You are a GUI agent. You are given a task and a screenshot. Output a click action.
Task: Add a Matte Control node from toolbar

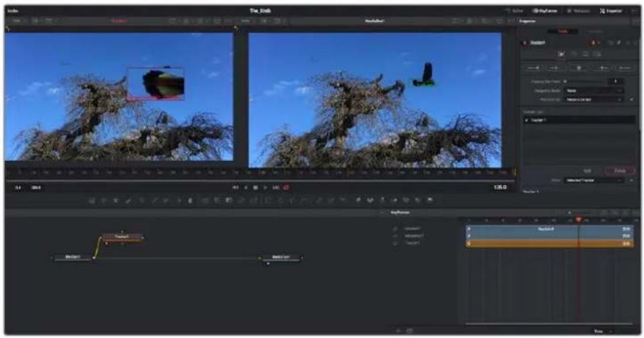point(229,200)
